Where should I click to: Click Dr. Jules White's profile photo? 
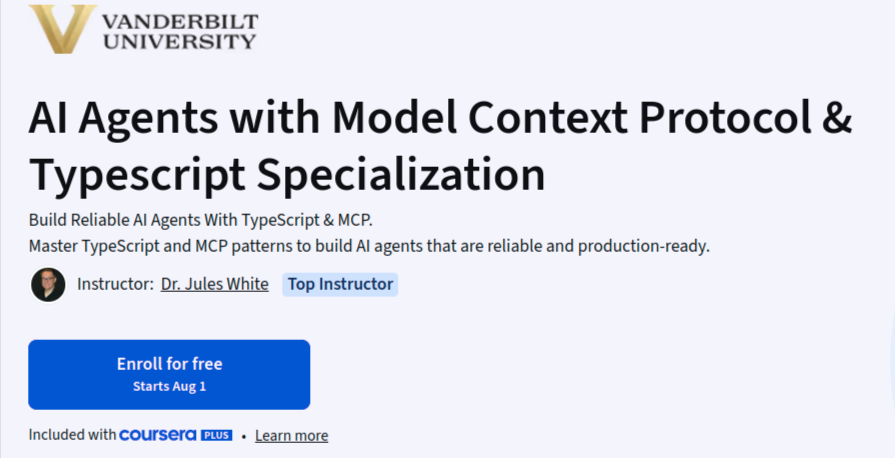pyautogui.click(x=48, y=284)
